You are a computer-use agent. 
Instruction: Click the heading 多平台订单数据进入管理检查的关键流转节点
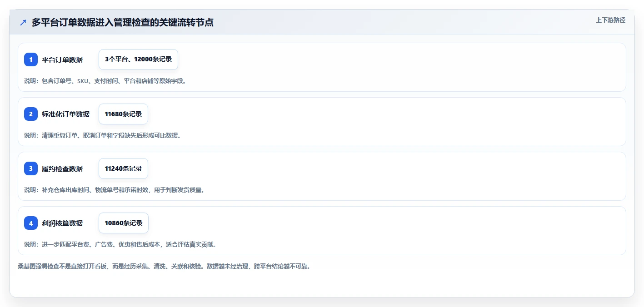(x=123, y=22)
